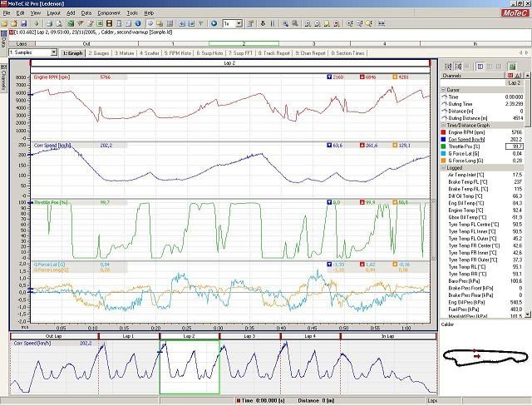The width and height of the screenshot is (532, 406).
Task: Click first icon in Channels panel toolbar
Action: (x=448, y=67)
